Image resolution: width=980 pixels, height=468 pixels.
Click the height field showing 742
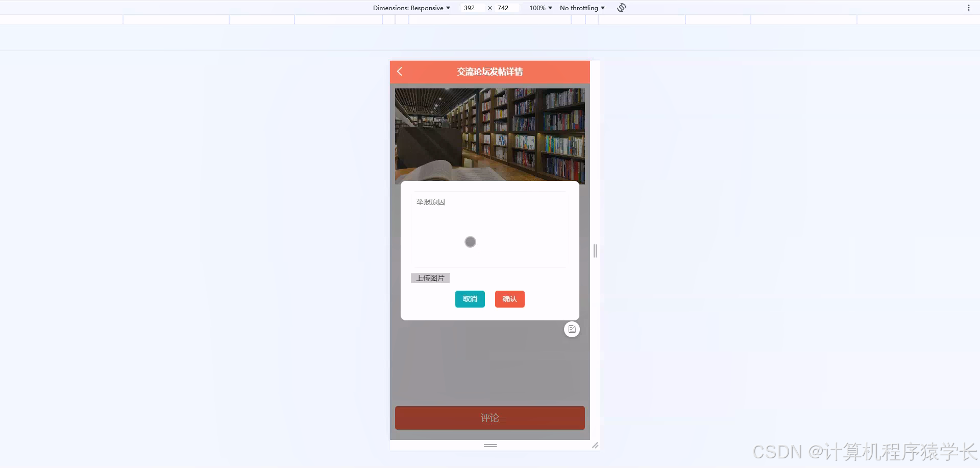point(507,8)
